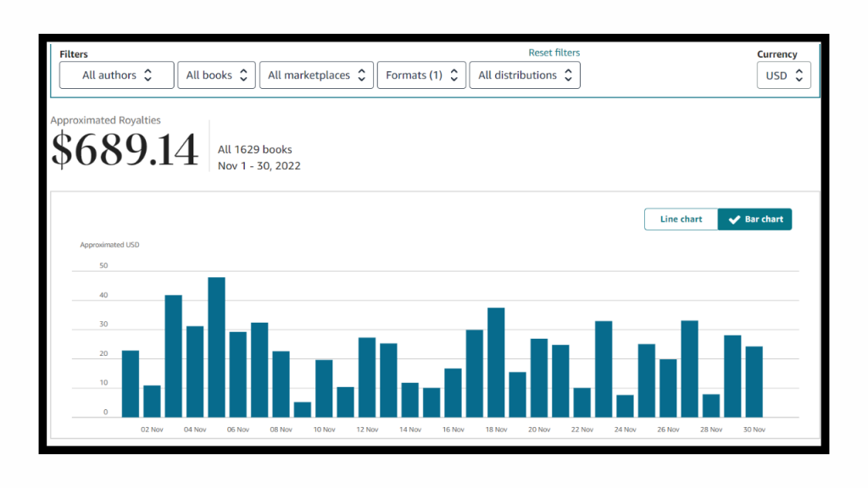Screen dimensions: 868x488
Task: Select the first bar for 01 Nov
Action: [131, 383]
